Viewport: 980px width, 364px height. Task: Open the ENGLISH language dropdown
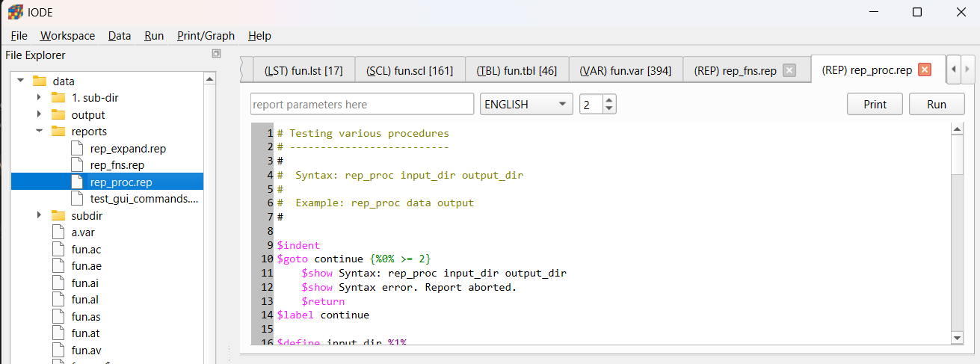click(526, 105)
